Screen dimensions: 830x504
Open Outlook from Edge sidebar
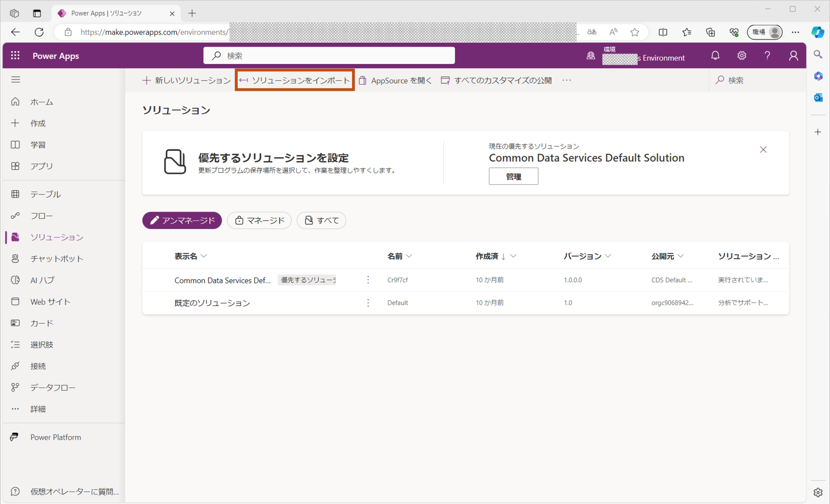point(818,98)
